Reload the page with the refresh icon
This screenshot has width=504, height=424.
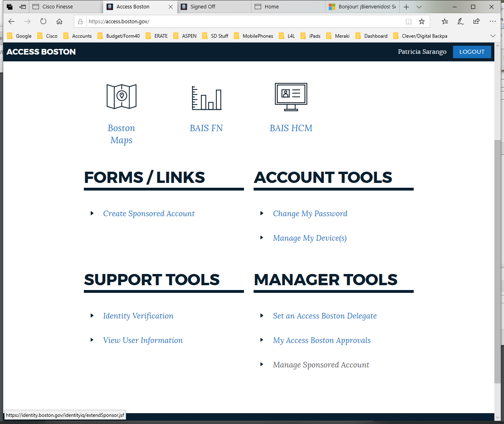[43, 21]
